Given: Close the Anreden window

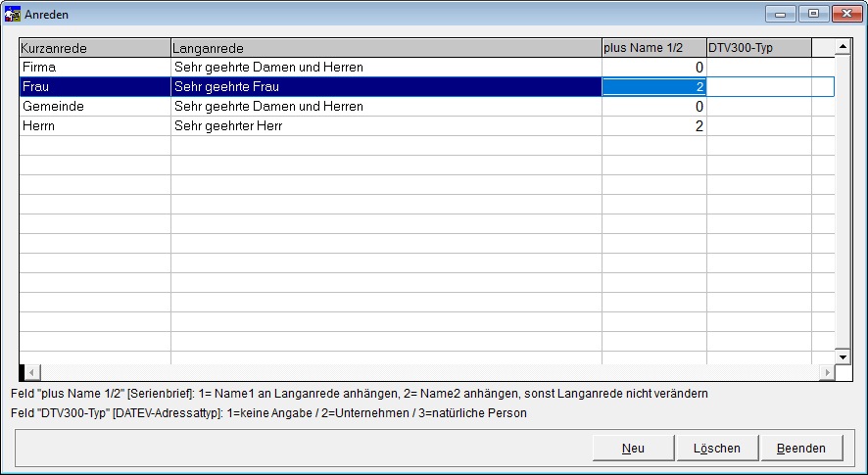Looking at the screenshot, I should click(847, 14).
